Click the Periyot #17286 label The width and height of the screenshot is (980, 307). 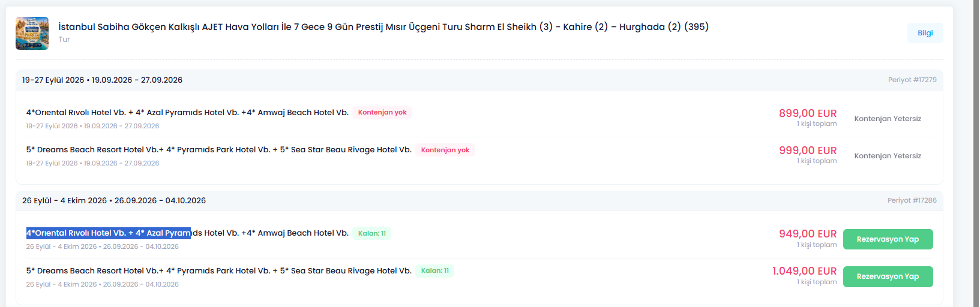(x=912, y=200)
